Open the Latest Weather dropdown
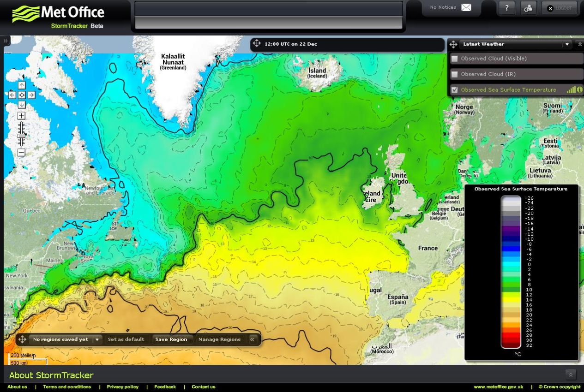The image size is (584, 392). click(566, 44)
